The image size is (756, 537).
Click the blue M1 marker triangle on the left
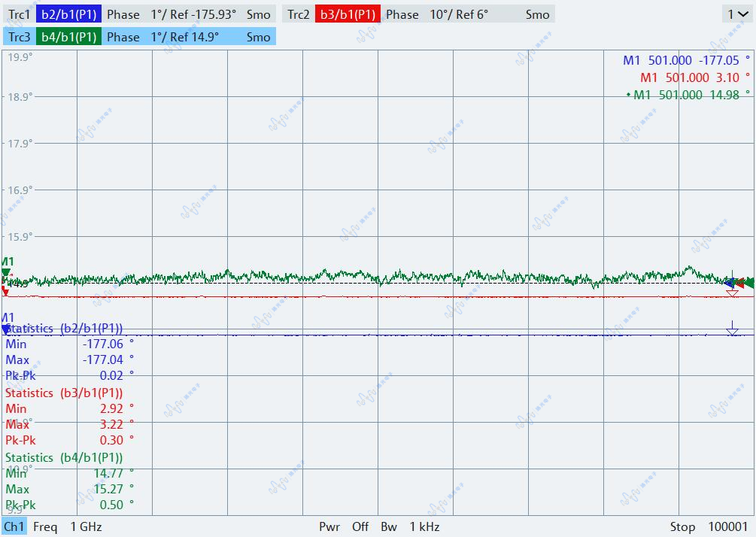tap(6, 329)
